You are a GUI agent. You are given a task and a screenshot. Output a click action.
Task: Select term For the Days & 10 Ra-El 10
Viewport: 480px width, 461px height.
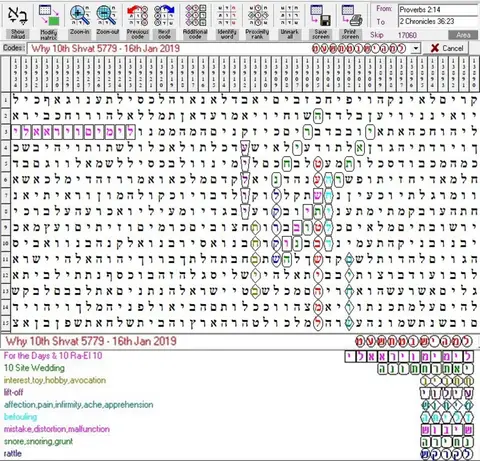point(53,356)
